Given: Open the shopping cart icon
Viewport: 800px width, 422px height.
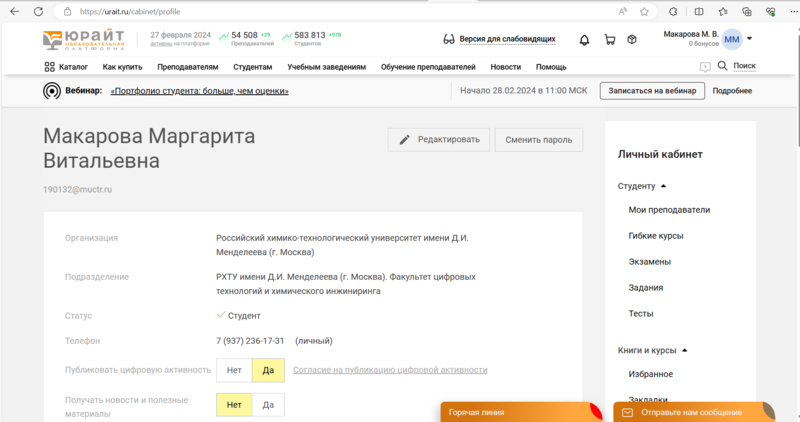Looking at the screenshot, I should (609, 39).
